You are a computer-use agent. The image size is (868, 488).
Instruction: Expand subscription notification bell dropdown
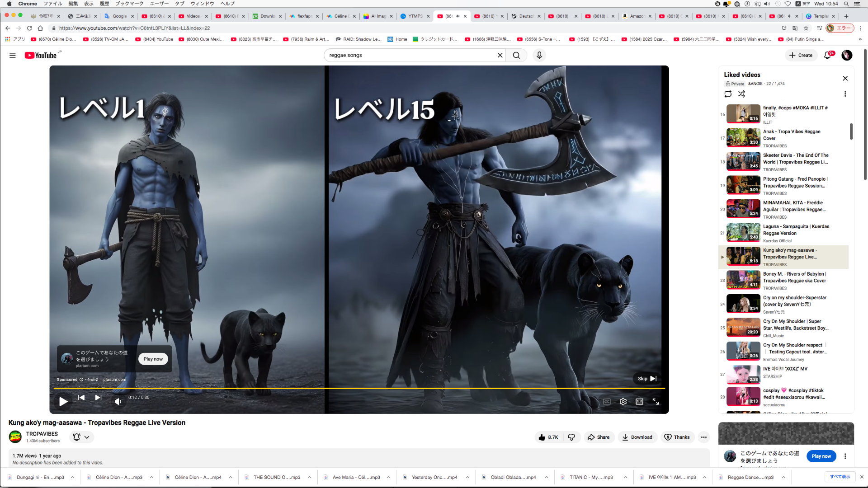pyautogui.click(x=81, y=437)
